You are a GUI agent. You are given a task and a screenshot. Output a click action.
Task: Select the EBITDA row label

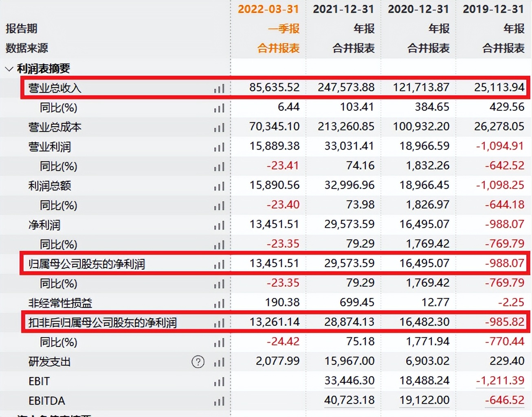tap(46, 401)
